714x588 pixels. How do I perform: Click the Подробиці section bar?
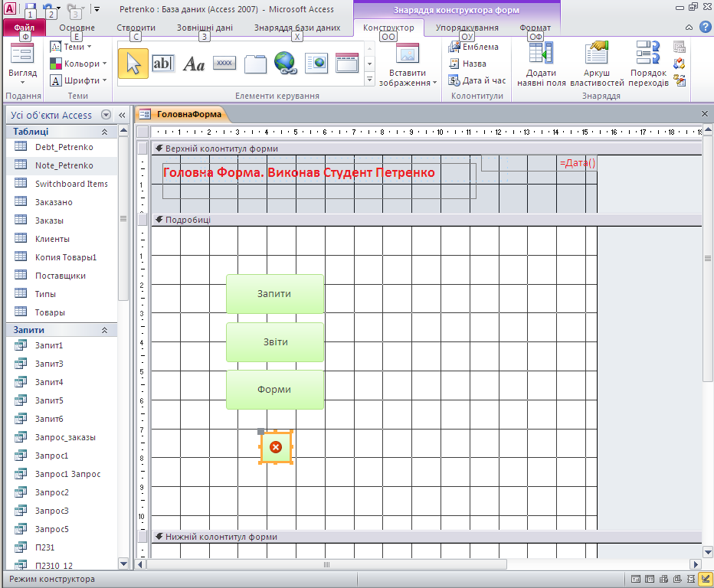426,220
